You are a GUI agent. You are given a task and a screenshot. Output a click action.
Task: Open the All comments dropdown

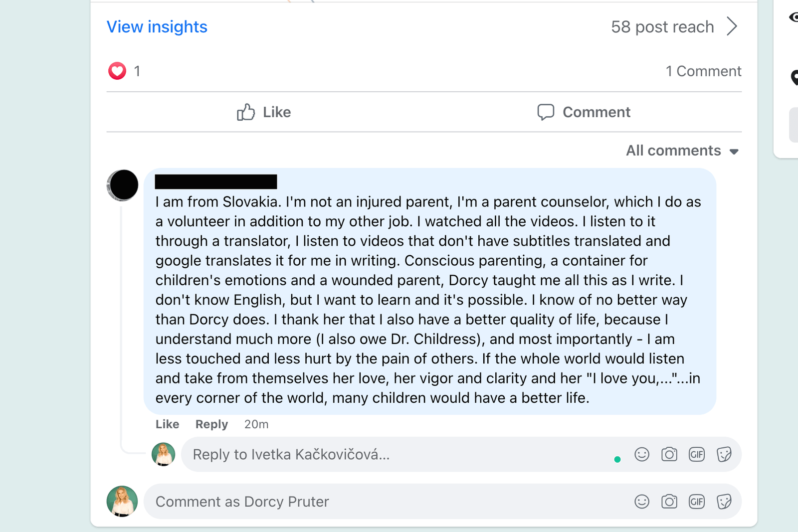click(682, 151)
